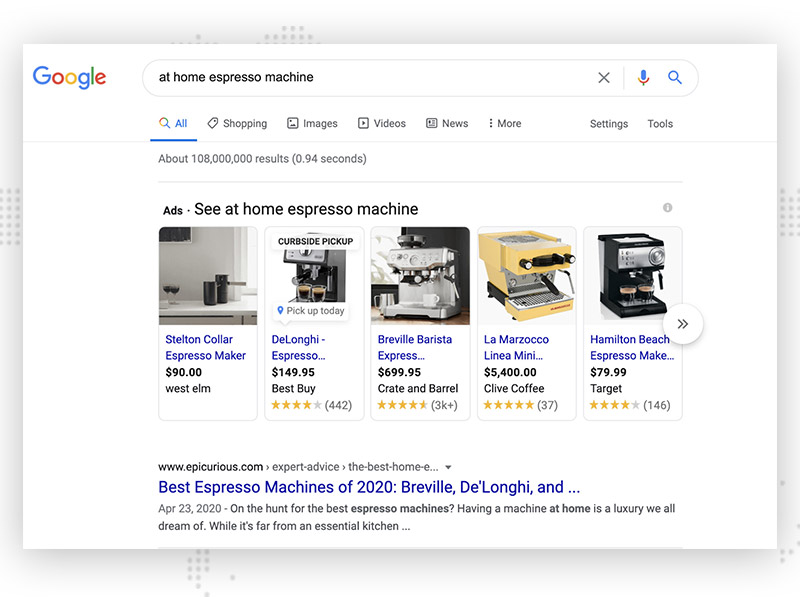This screenshot has width=800, height=597.
Task: Open search Settings
Action: pos(609,124)
